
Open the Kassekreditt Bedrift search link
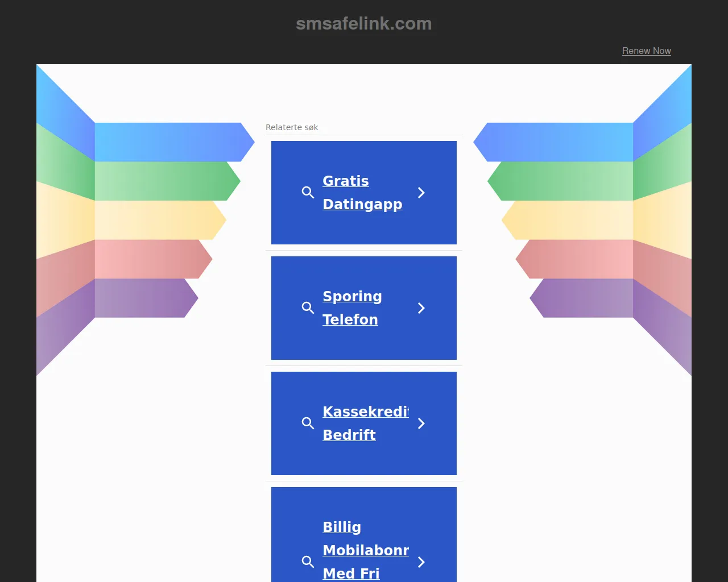coord(365,423)
